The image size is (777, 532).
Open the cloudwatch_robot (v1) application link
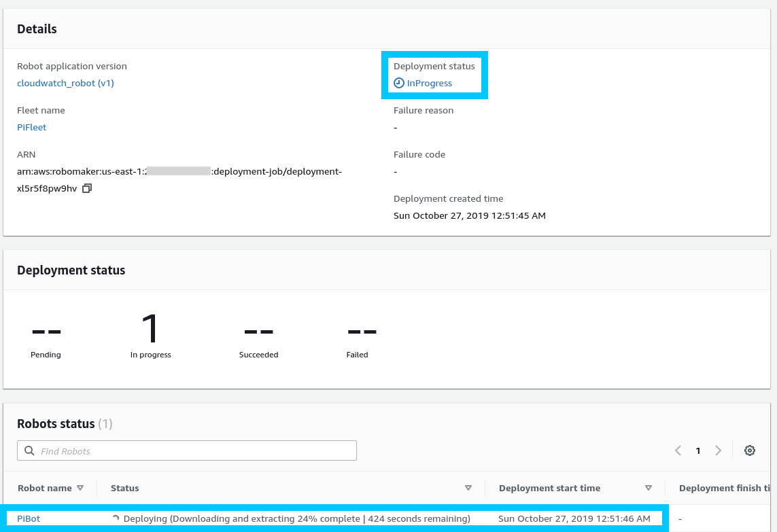click(65, 83)
